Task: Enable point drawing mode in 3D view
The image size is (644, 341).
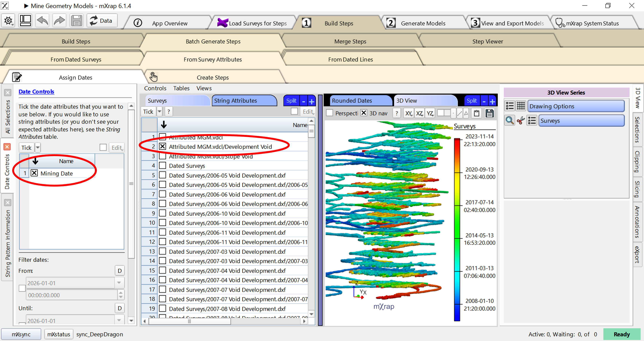Action: [453, 113]
